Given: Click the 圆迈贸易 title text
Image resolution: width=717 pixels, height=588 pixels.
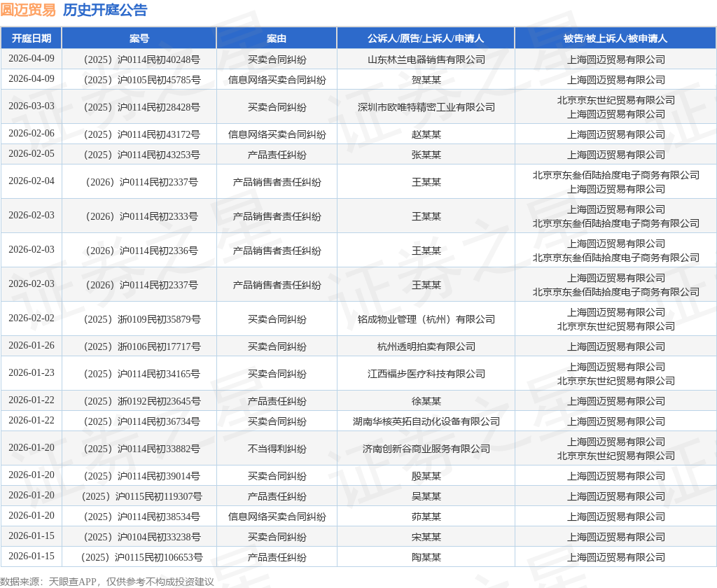Looking at the screenshot, I should [28, 10].
